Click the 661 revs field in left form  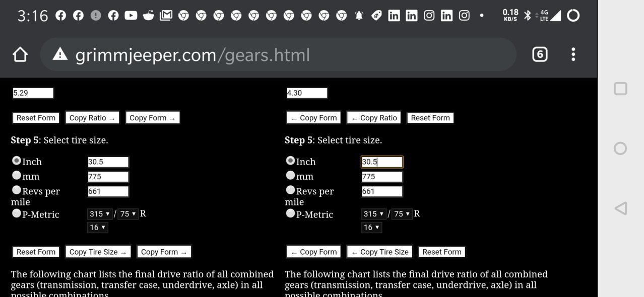point(108,191)
